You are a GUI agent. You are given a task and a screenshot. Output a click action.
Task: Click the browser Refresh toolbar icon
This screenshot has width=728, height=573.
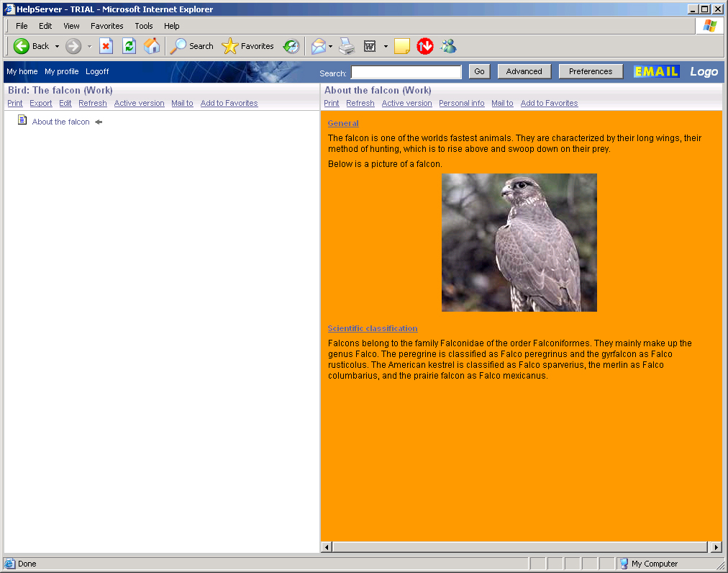(129, 46)
